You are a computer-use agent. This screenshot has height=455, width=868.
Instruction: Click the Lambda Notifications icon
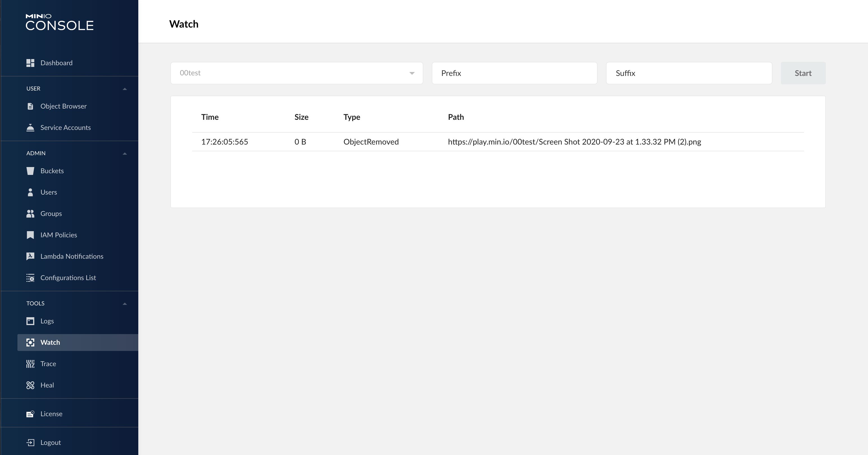coord(30,256)
